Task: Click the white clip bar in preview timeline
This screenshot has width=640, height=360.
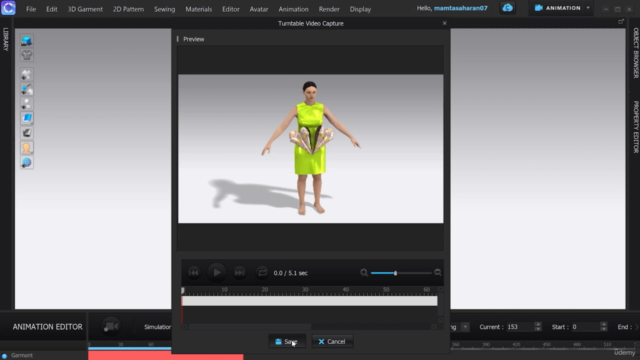Action: coord(309,301)
